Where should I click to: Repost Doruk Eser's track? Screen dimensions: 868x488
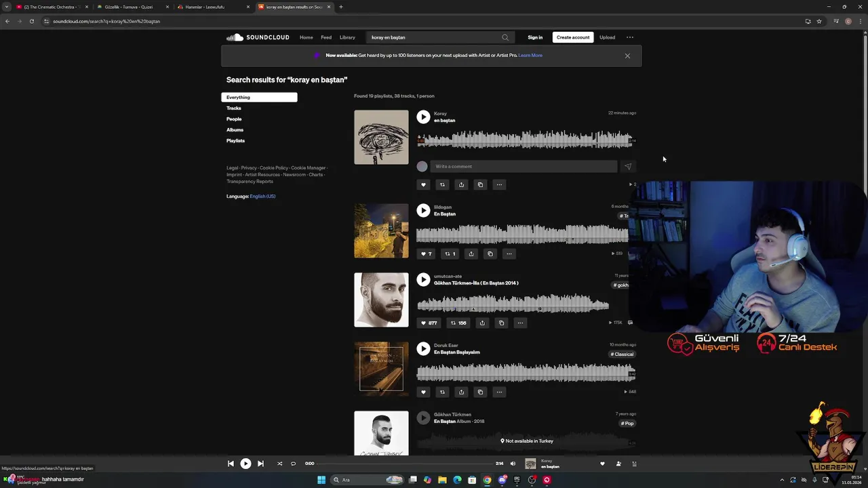[x=442, y=392]
